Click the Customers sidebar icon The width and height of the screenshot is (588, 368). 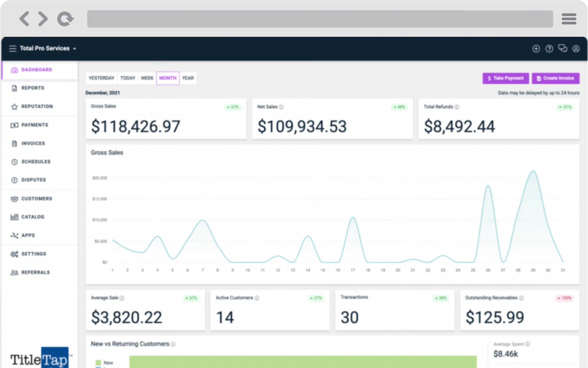click(x=14, y=199)
